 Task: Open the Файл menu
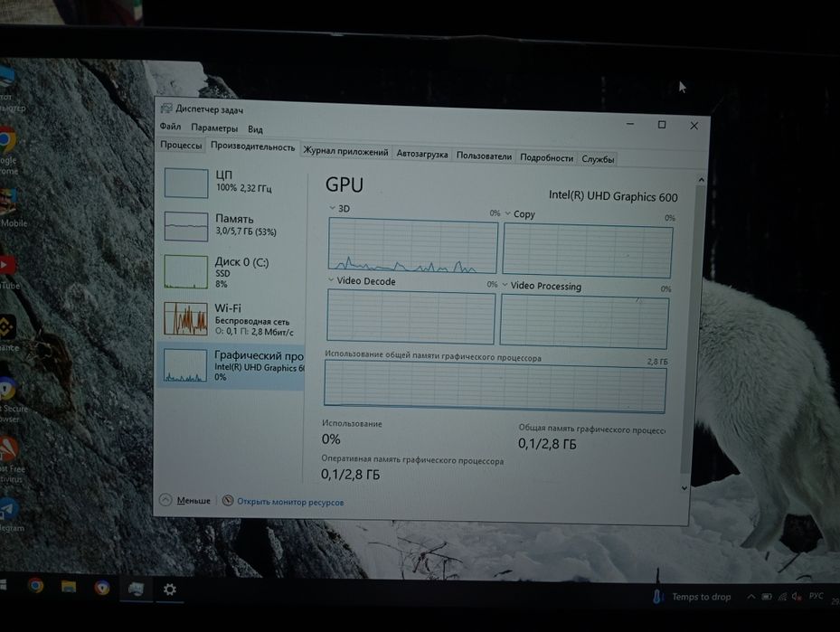[x=170, y=127]
